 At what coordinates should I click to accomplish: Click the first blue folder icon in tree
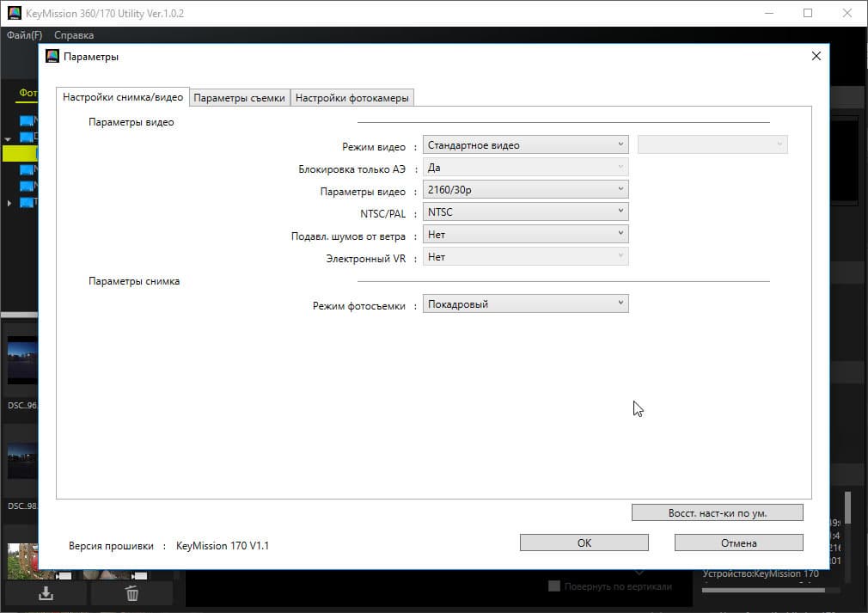(27, 120)
